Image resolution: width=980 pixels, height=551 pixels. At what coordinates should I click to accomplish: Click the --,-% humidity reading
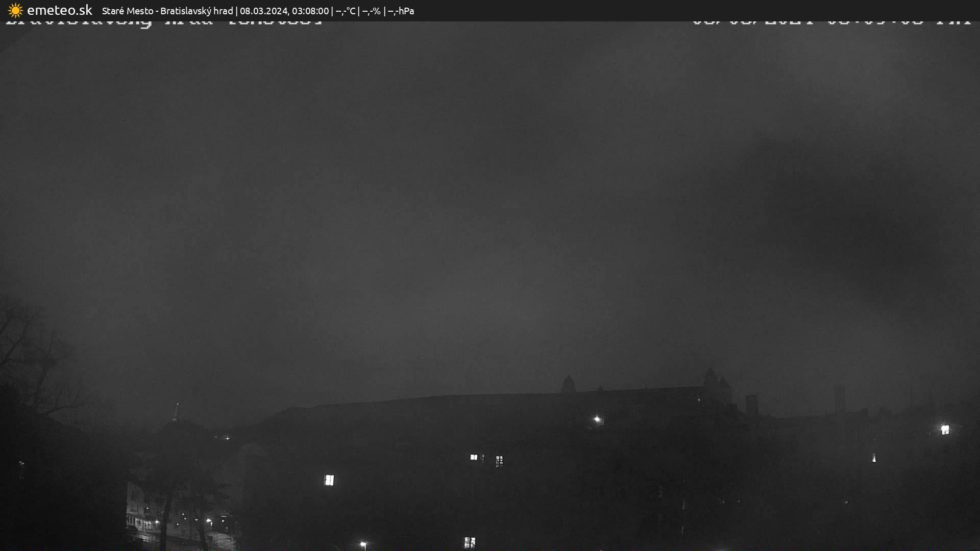tap(371, 11)
